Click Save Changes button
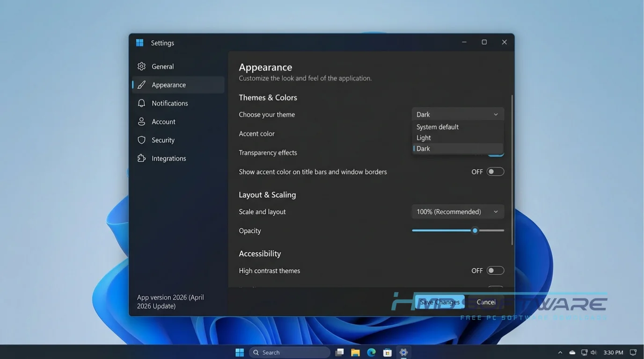644x359 pixels. tap(440, 302)
